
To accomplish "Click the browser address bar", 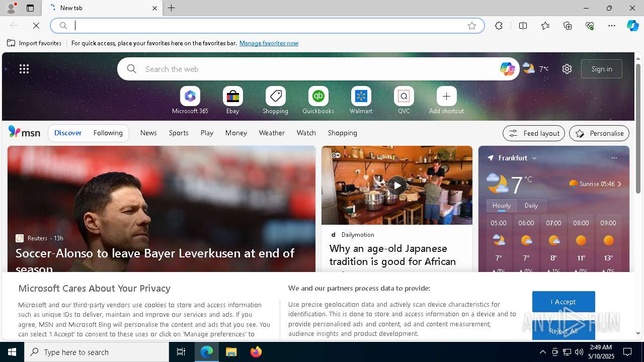I will 267,26.
